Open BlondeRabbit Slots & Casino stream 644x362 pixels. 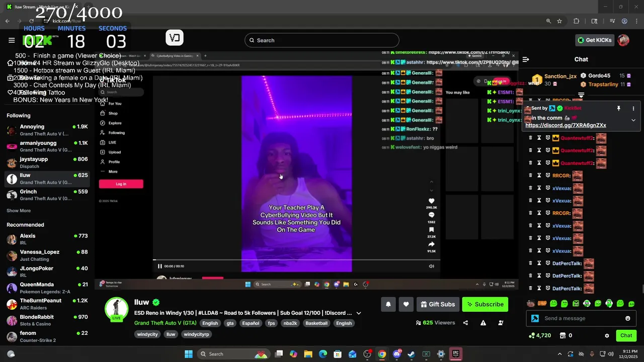47,320
